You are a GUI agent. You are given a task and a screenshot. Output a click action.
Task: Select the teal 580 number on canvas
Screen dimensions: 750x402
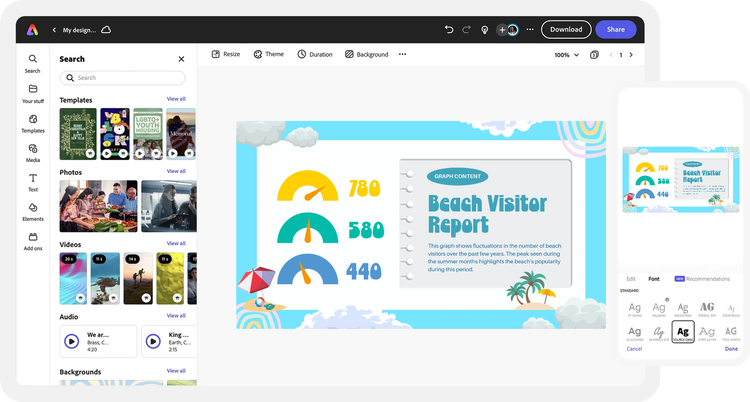tap(366, 230)
